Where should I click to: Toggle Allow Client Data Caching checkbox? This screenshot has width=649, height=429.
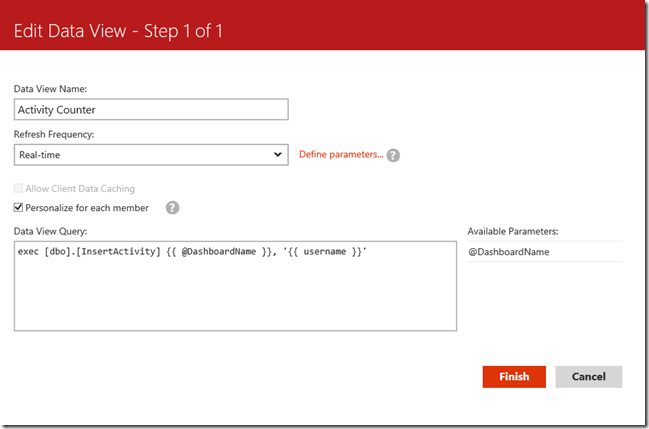(x=19, y=188)
